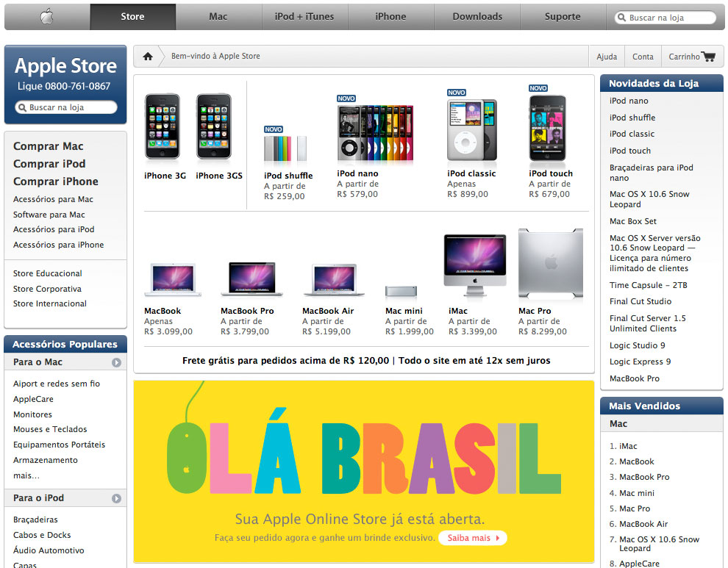Click 1. iMac in Mais Vendidos
Image resolution: width=728 pixels, height=568 pixels.
click(x=623, y=446)
